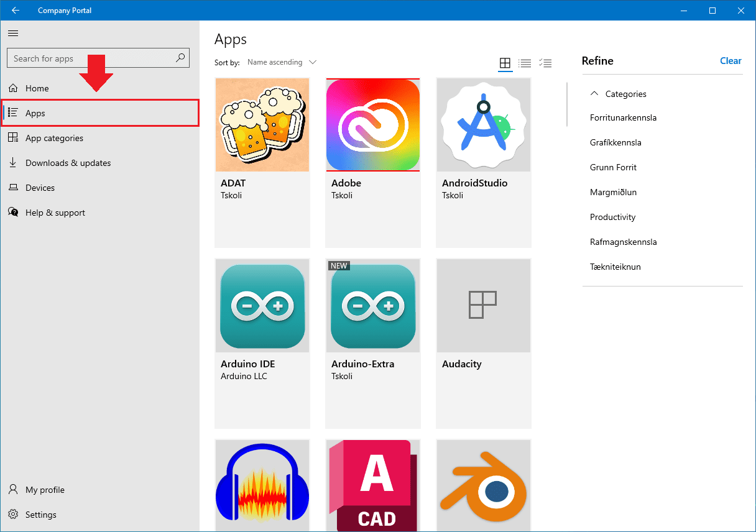The image size is (756, 532).
Task: Click the search magnifier icon
Action: point(180,58)
